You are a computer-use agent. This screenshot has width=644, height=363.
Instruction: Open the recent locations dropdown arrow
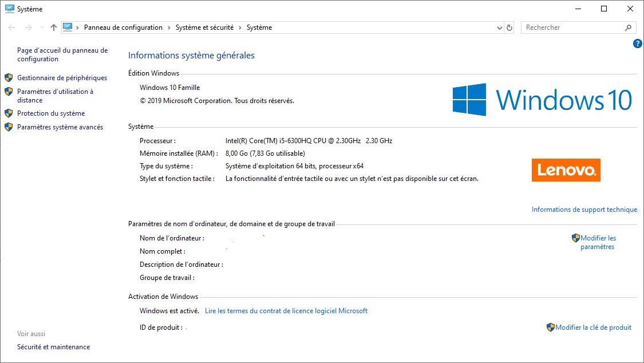coord(42,27)
